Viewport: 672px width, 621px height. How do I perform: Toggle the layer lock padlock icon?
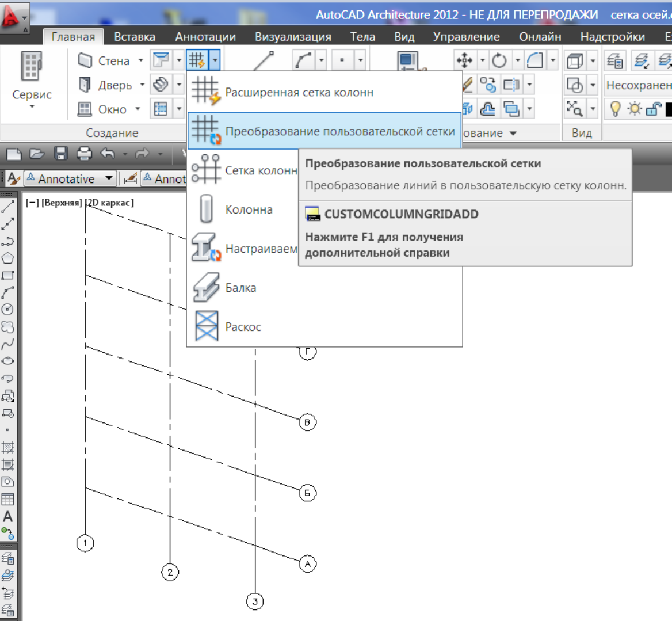653,109
